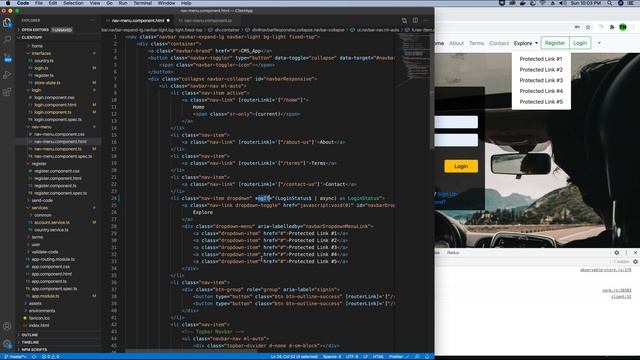Show errors and warnings from status bar
Screen dimensions: 640x360
tap(51, 357)
